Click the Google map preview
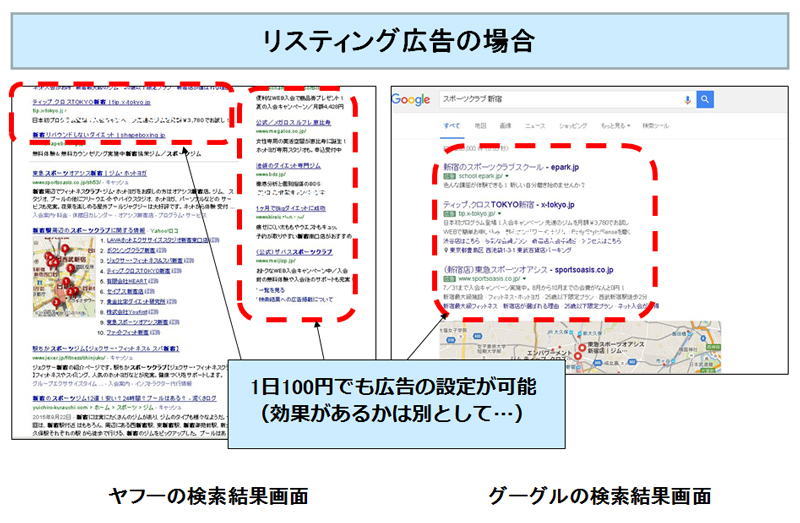This screenshot has height=523, width=800. tap(580, 346)
